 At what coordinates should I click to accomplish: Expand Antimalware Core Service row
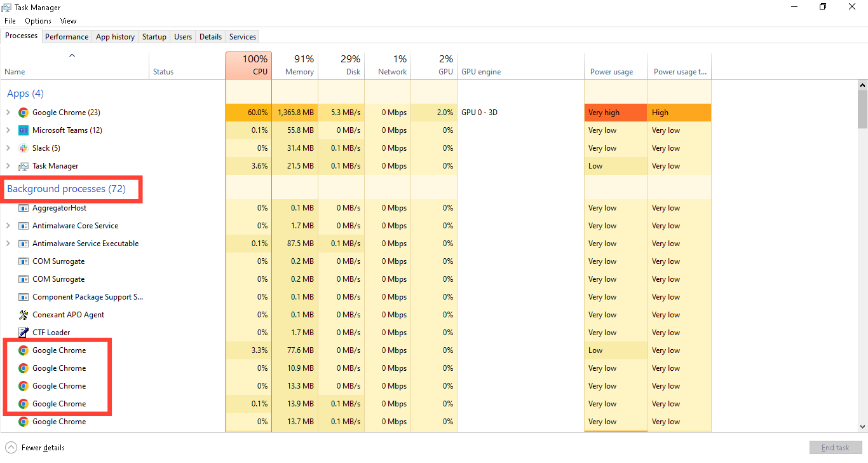click(8, 226)
